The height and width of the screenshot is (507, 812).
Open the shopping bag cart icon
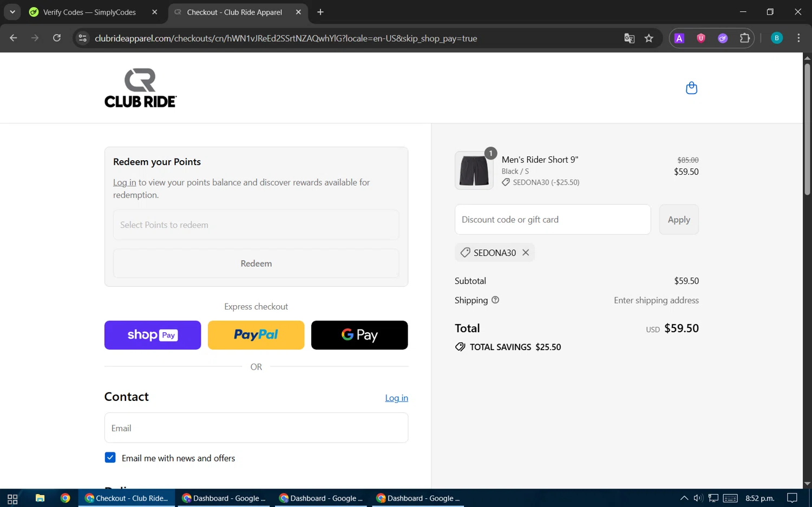691,88
